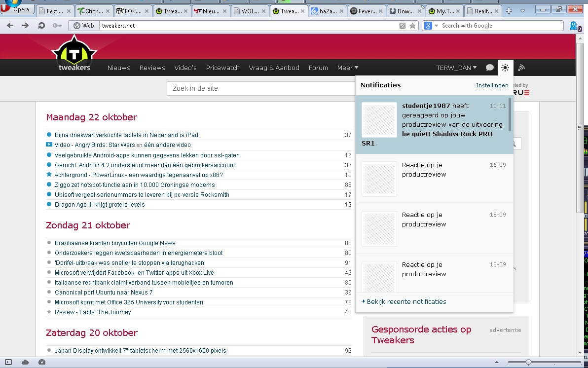The height and width of the screenshot is (368, 588).
Task: Toggle the panel icon in status bar
Action: [8, 362]
